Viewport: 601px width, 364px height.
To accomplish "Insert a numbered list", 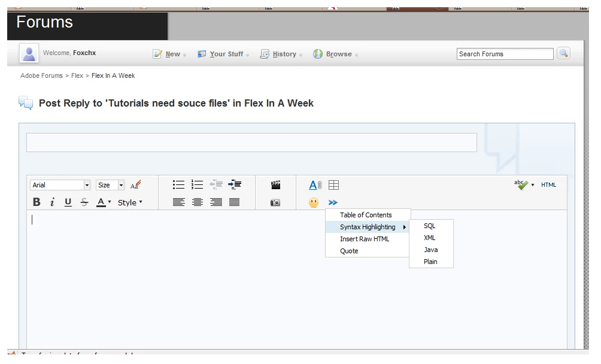I will pyautogui.click(x=197, y=184).
